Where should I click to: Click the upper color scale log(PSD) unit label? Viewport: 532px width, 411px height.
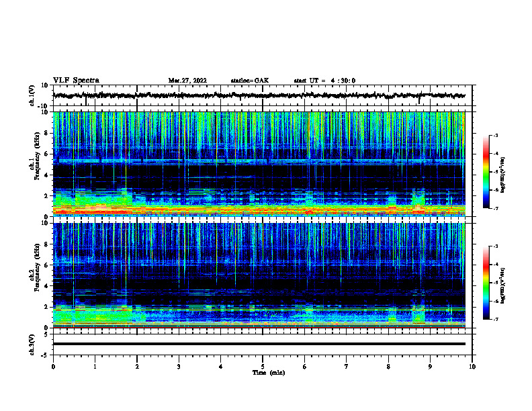(503, 175)
